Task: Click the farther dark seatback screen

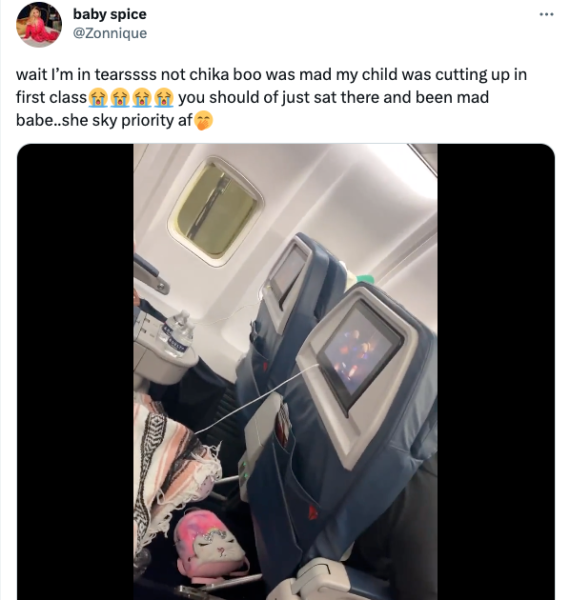Action: pos(289,273)
